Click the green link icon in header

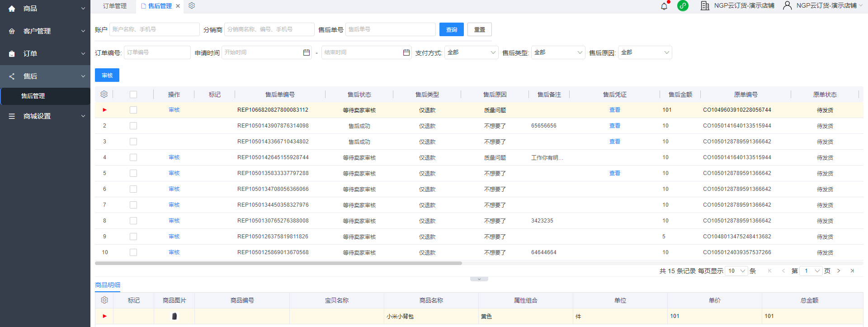click(683, 6)
